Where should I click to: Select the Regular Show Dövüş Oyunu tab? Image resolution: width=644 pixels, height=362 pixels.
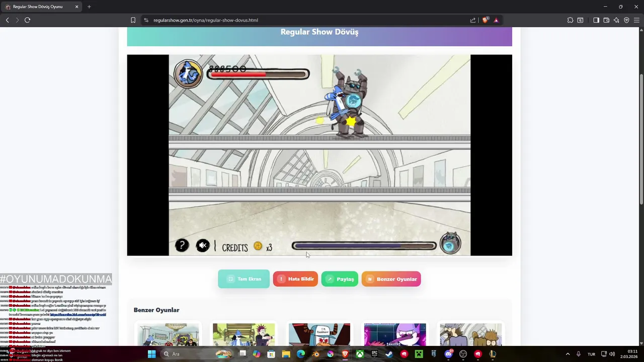coord(42,7)
